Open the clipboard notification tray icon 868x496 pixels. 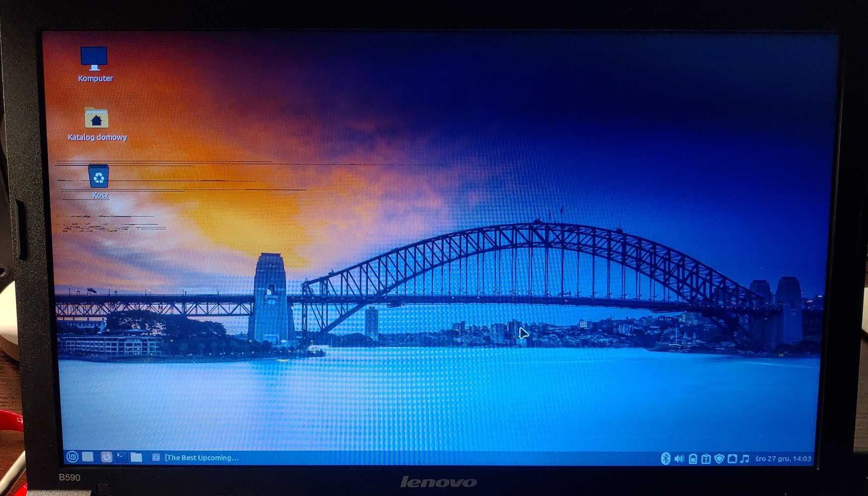pyautogui.click(x=706, y=459)
